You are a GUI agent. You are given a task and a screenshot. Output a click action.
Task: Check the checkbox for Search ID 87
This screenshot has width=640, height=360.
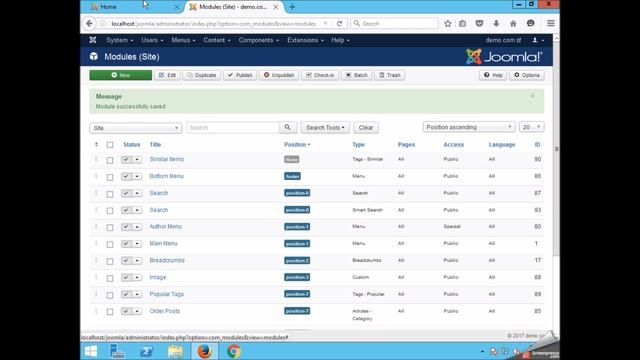coord(110,194)
